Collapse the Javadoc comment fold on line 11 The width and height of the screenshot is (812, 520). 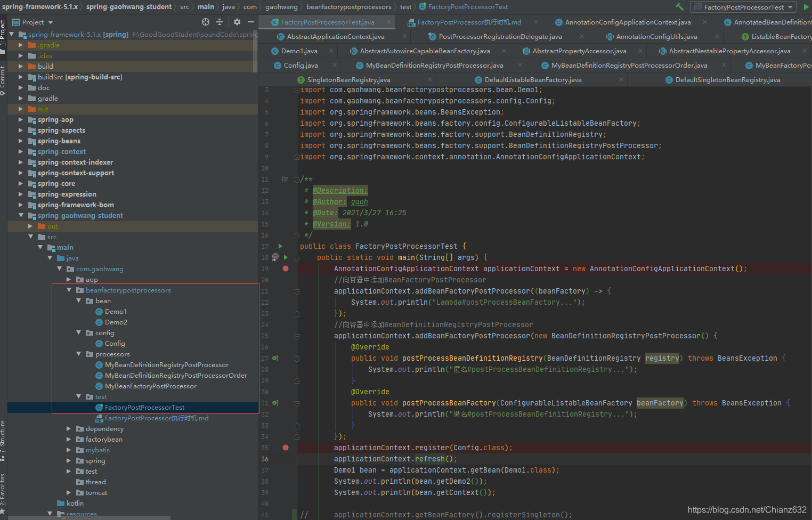[x=297, y=180]
